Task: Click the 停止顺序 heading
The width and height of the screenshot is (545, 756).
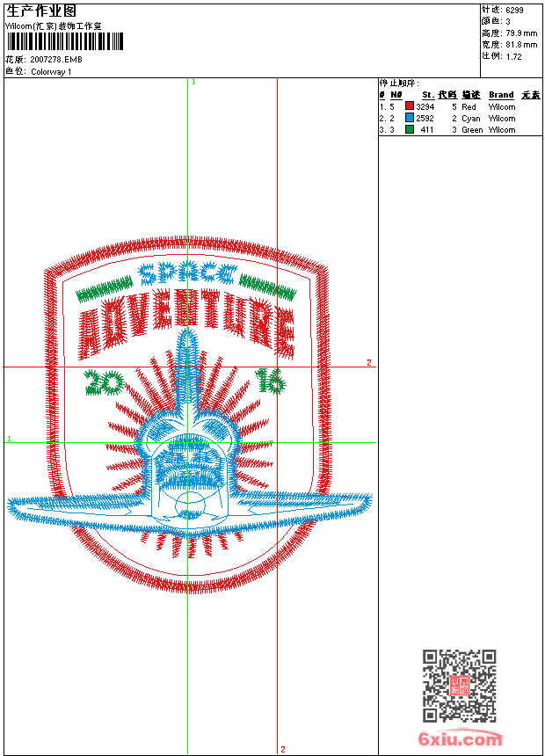Action: tap(399, 83)
